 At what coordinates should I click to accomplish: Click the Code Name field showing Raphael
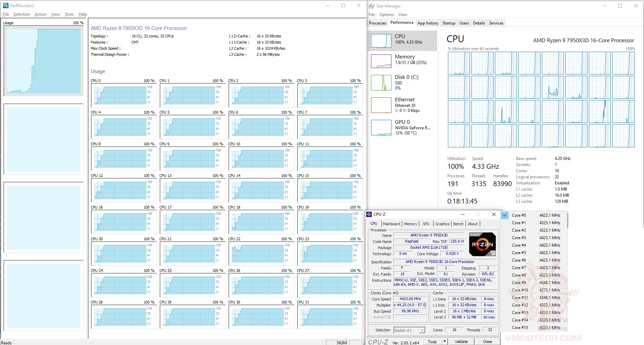[x=412, y=241]
